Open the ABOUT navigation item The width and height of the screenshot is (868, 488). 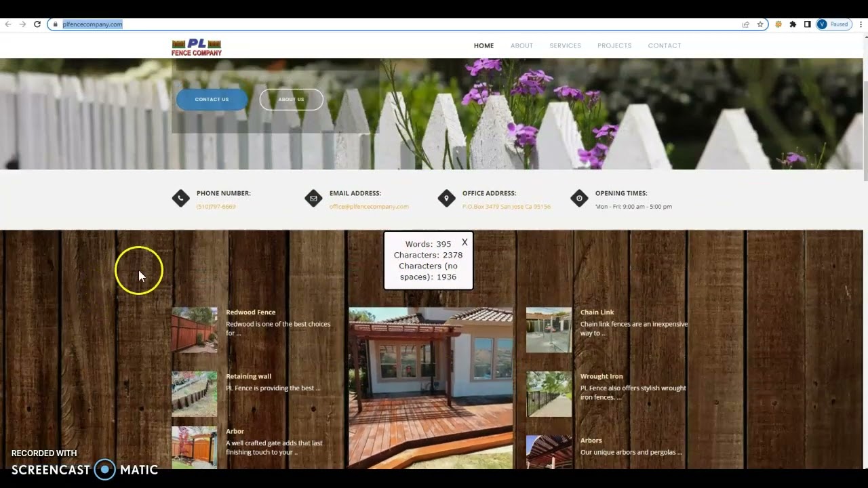tap(521, 46)
